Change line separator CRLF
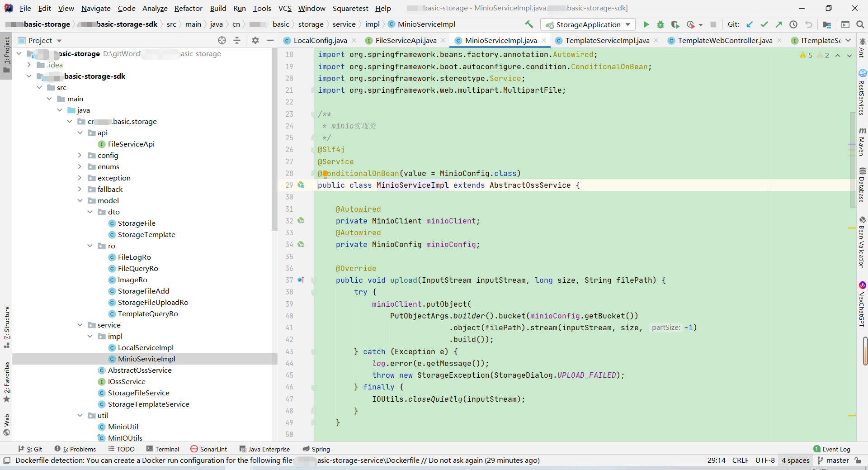Screen dimensions: 868x470 [740, 460]
